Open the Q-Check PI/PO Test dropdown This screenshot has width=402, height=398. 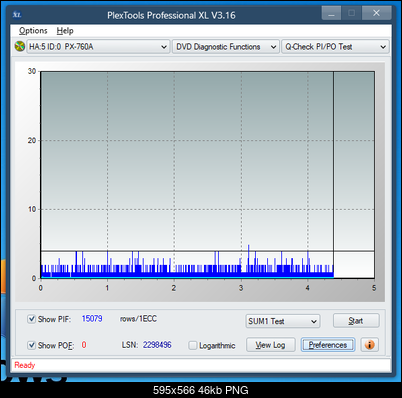[335, 47]
